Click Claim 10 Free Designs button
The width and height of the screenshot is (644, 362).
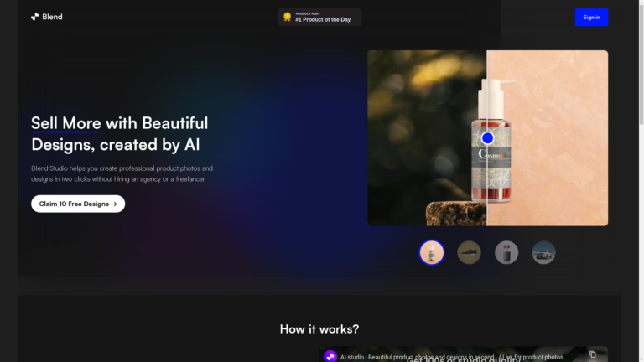click(x=78, y=204)
